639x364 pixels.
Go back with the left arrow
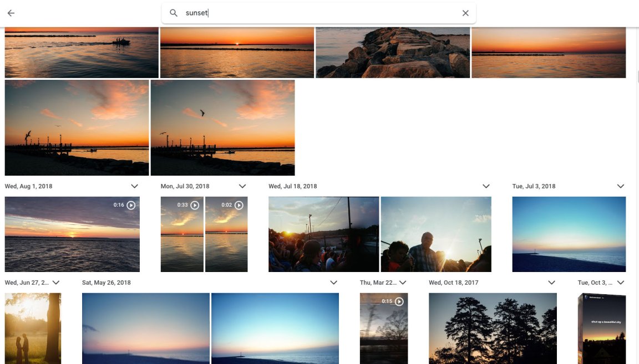pos(11,13)
